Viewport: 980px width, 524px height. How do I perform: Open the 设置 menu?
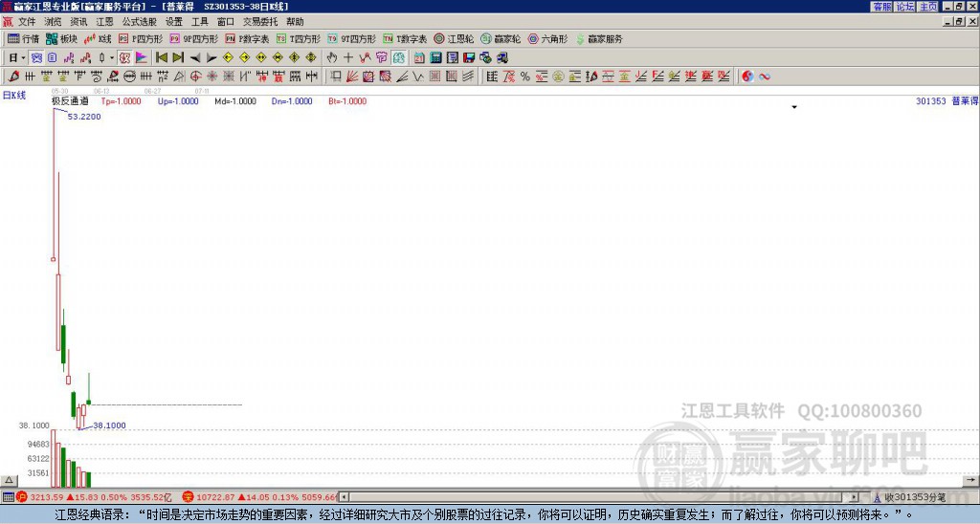(174, 22)
